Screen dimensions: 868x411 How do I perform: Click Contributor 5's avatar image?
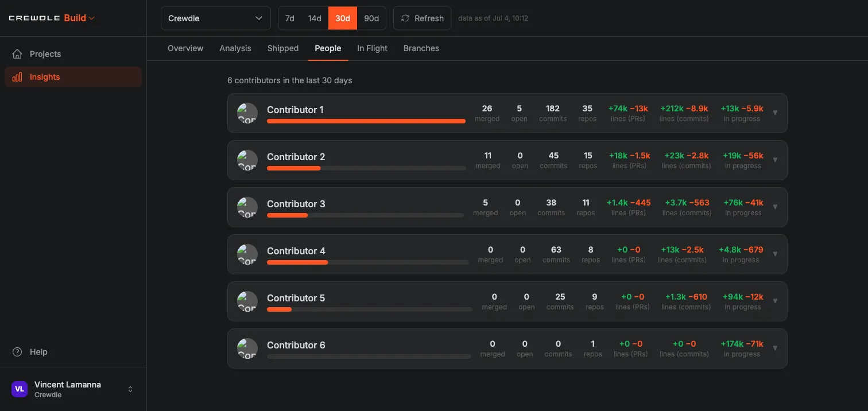point(247,301)
